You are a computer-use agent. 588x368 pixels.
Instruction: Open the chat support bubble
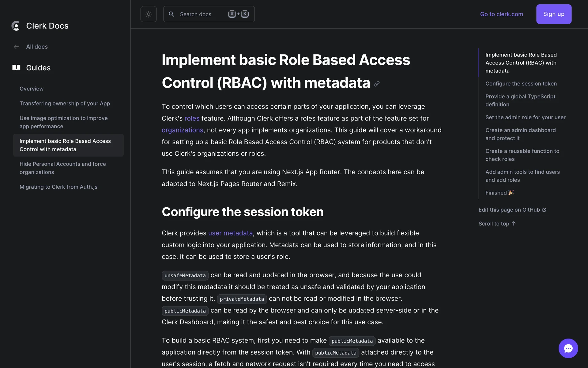tap(568, 348)
